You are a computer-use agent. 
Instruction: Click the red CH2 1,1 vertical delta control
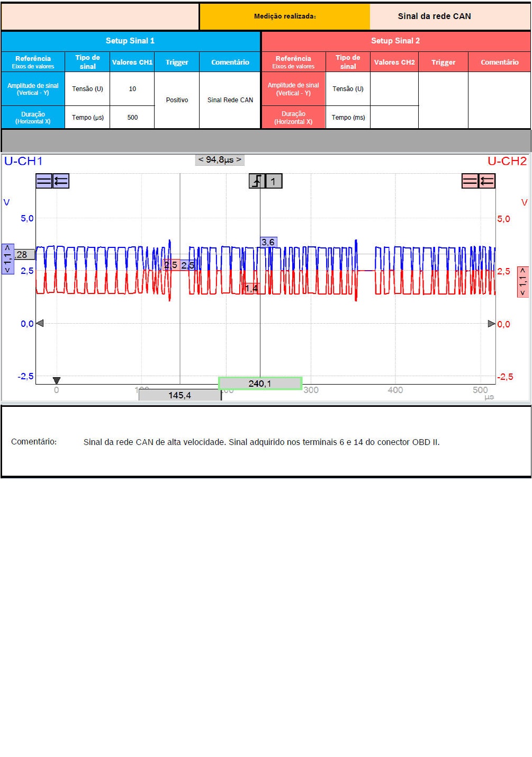click(x=522, y=282)
